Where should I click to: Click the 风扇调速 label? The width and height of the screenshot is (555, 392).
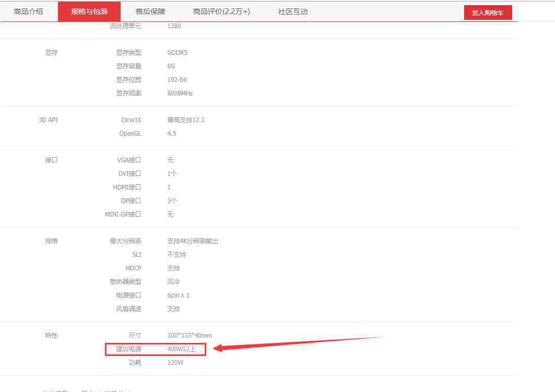(x=128, y=309)
